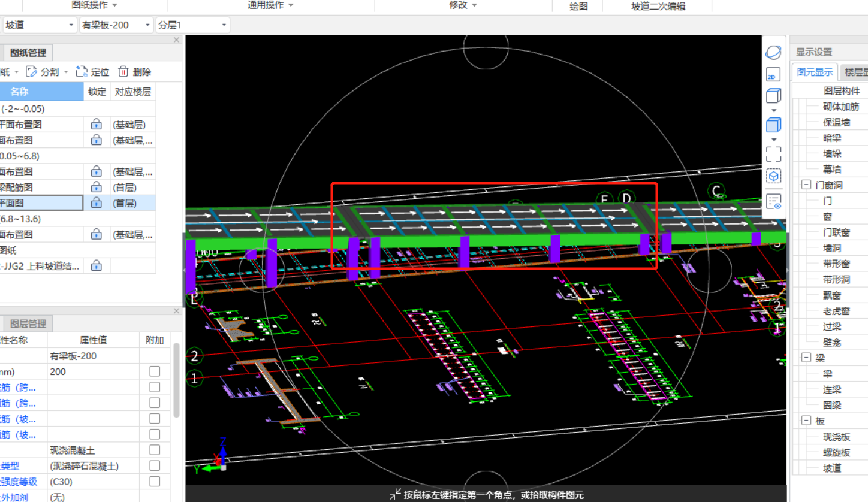This screenshot has height=502, width=868.
Task: Open dropdown arrow below shaded cube
Action: [x=773, y=139]
